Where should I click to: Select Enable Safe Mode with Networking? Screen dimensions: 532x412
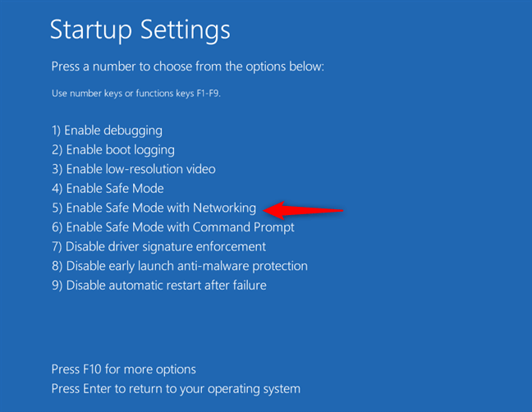(154, 208)
